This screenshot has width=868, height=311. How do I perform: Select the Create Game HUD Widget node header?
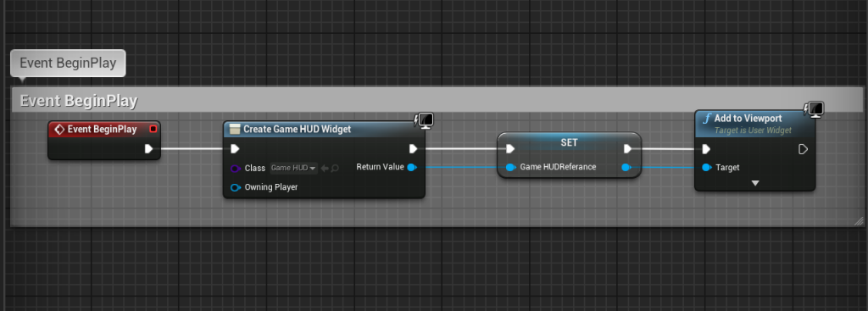[324, 129]
